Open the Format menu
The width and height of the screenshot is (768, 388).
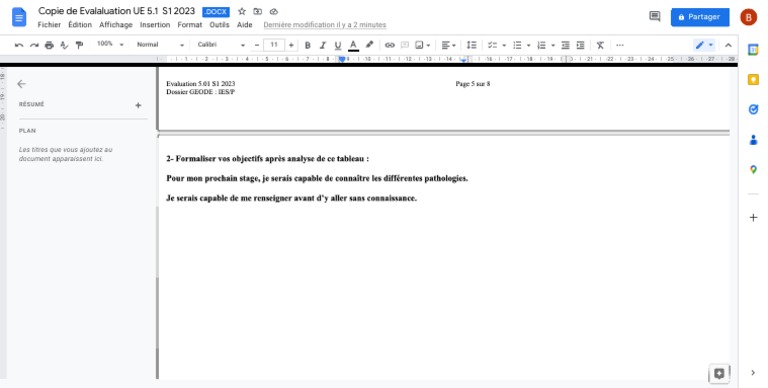pos(190,24)
